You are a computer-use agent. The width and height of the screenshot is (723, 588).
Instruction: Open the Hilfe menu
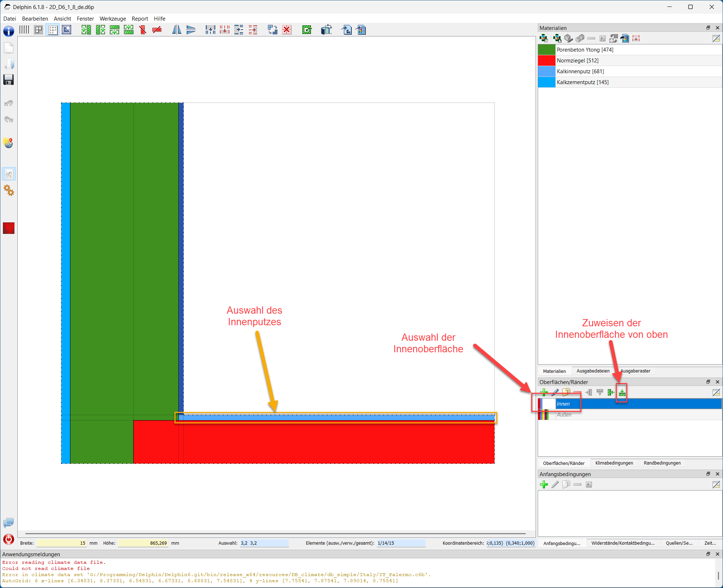coord(160,19)
